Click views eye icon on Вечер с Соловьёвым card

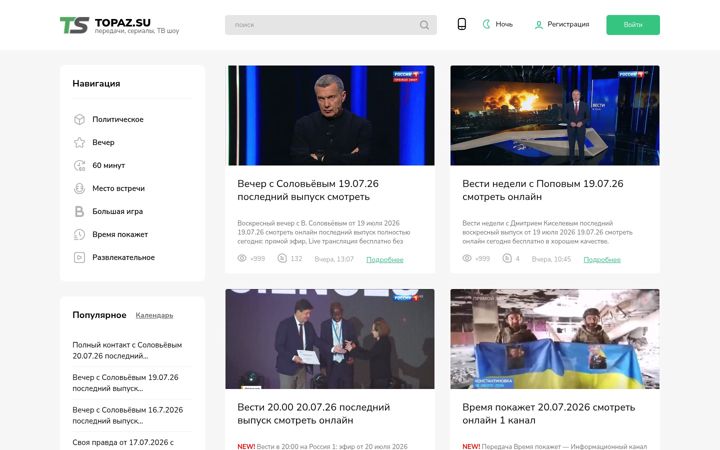[x=242, y=259]
